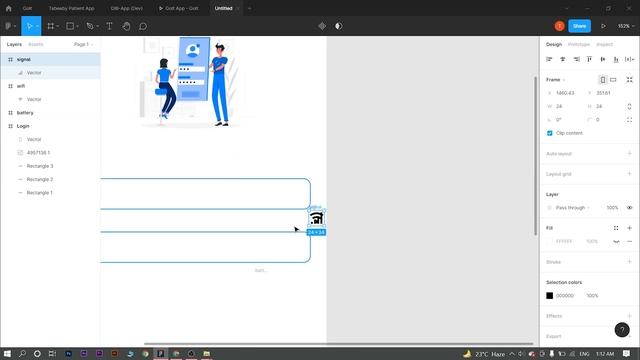
Task: Toggle constrain proportions lock
Action: point(629,106)
